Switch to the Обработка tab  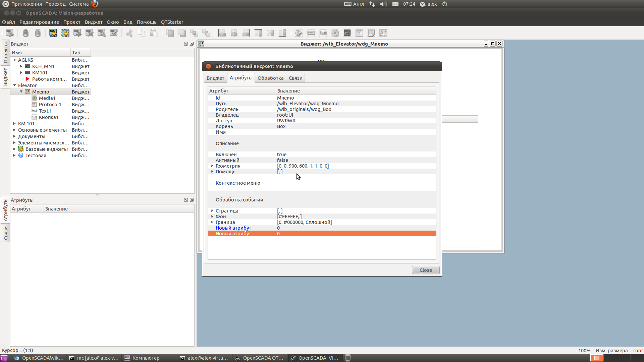270,78
